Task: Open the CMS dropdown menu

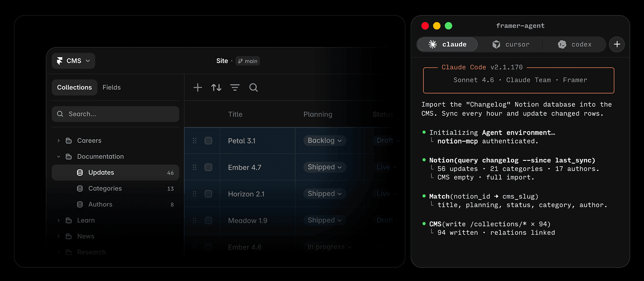Action: 73,61
